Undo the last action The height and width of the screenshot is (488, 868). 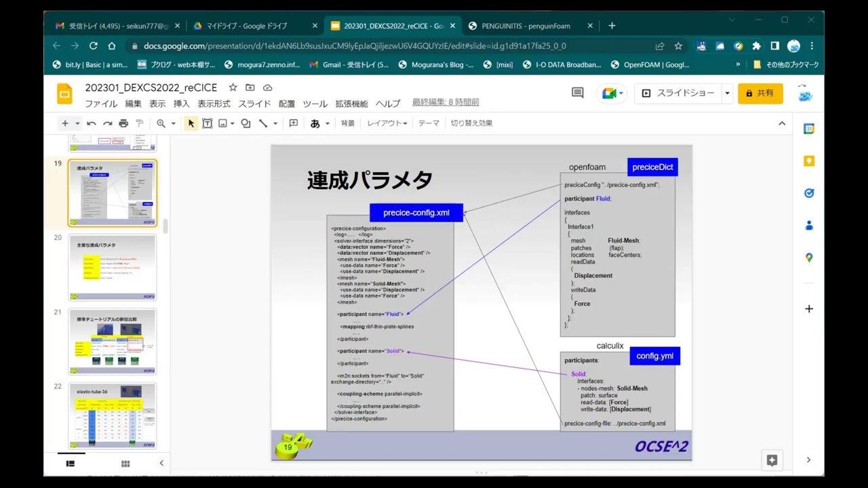(x=91, y=123)
